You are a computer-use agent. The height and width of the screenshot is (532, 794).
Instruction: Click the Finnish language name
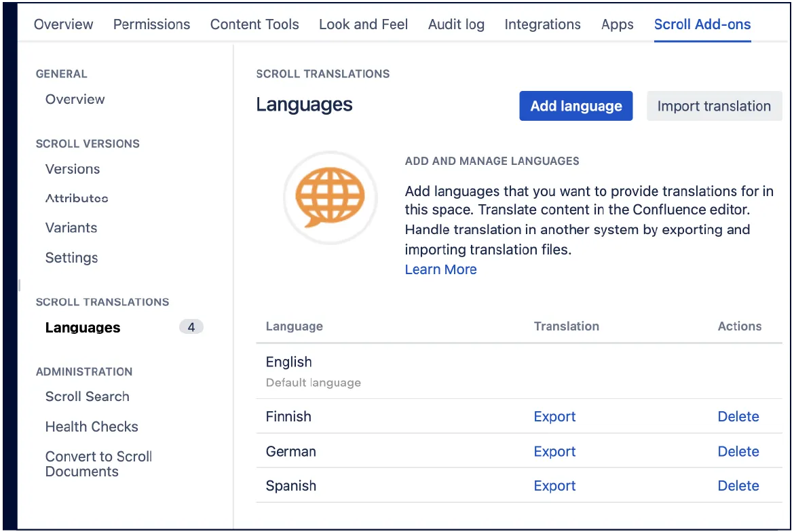[x=288, y=417]
